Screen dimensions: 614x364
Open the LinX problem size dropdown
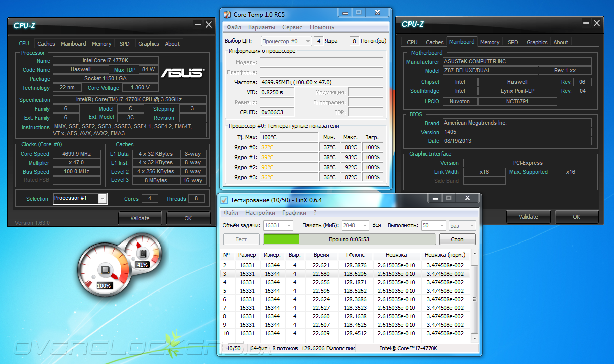click(x=278, y=226)
